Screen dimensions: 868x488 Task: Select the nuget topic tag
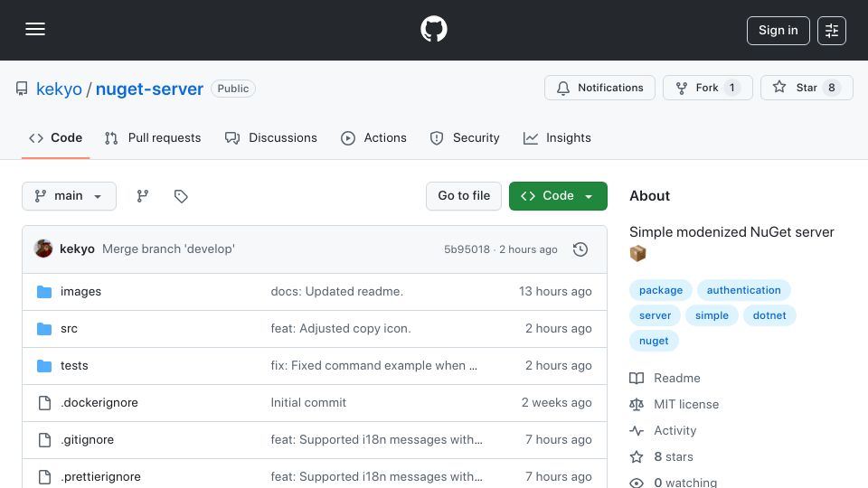[x=654, y=342]
